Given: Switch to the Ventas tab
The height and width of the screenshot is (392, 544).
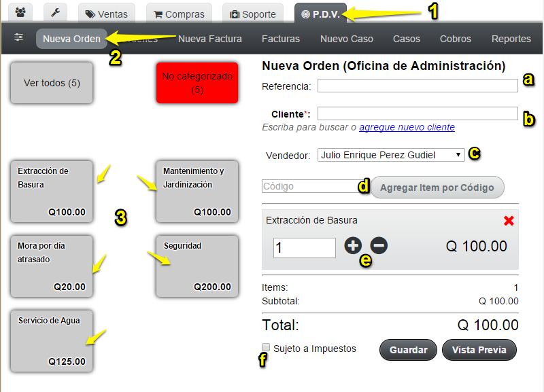Looking at the screenshot, I should coord(107,14).
